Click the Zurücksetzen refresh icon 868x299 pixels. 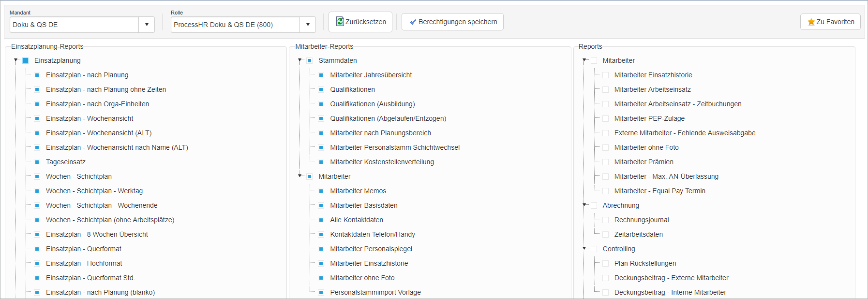(x=340, y=22)
